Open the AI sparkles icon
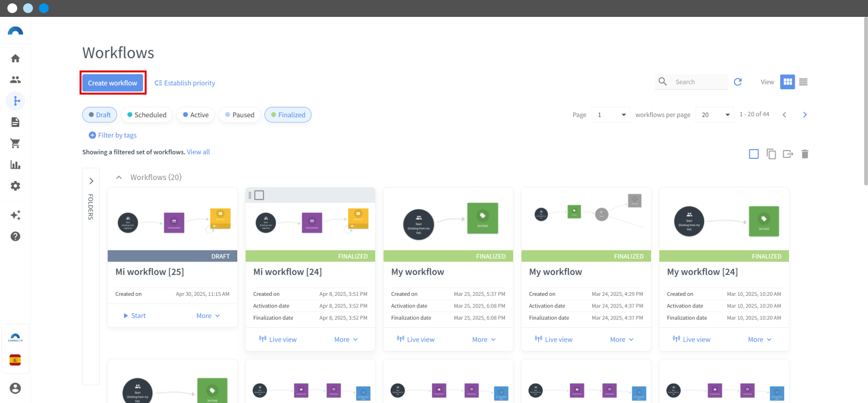The height and width of the screenshot is (403, 868). (x=15, y=215)
